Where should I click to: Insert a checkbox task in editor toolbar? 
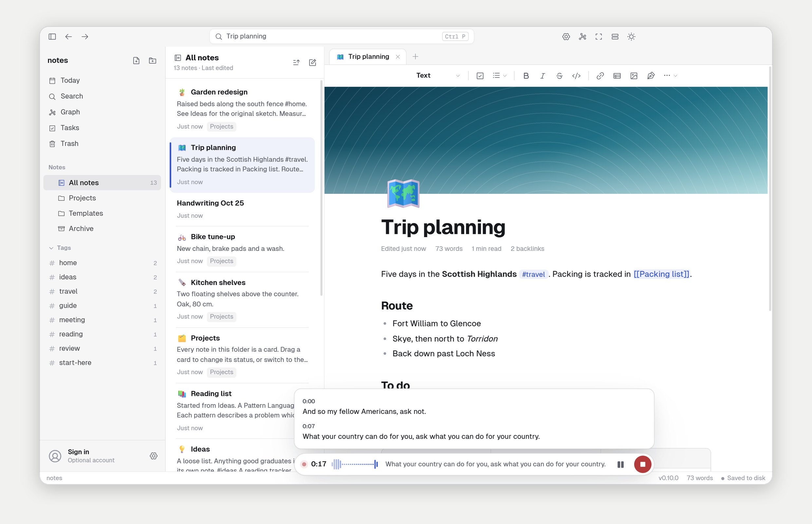pyautogui.click(x=480, y=76)
